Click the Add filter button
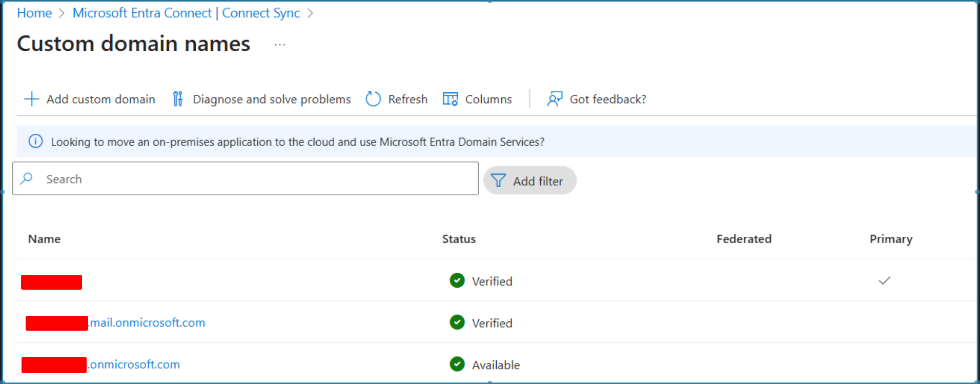980x384 pixels. (x=529, y=180)
